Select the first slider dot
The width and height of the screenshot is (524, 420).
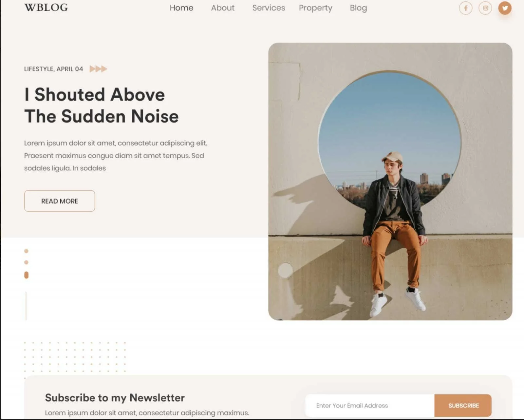point(26,251)
